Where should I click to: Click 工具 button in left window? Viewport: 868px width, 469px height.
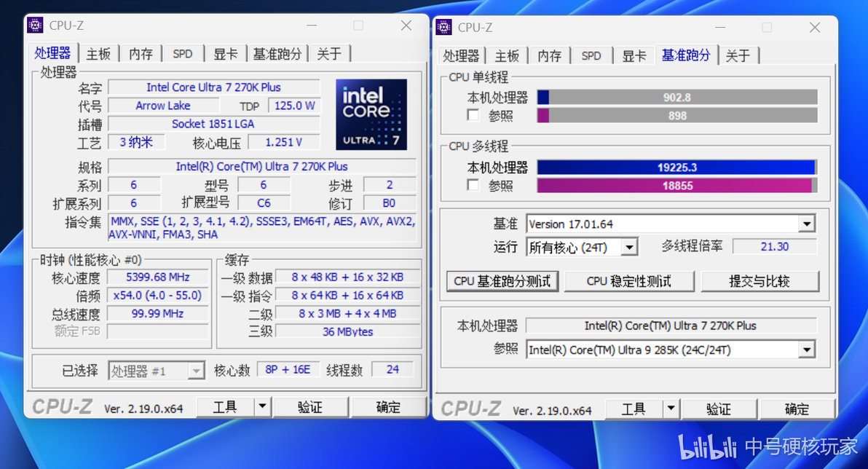225,407
